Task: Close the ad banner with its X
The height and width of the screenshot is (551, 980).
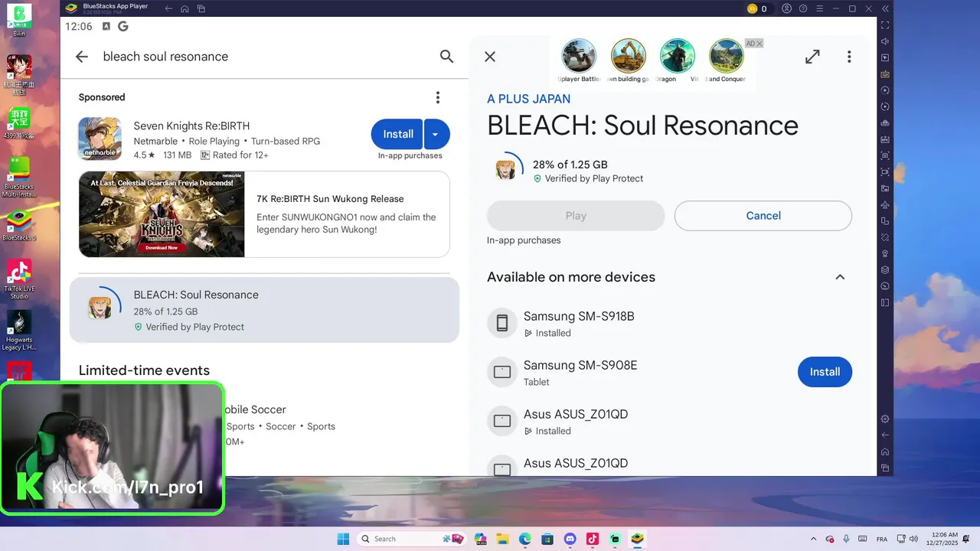Action: click(x=759, y=44)
